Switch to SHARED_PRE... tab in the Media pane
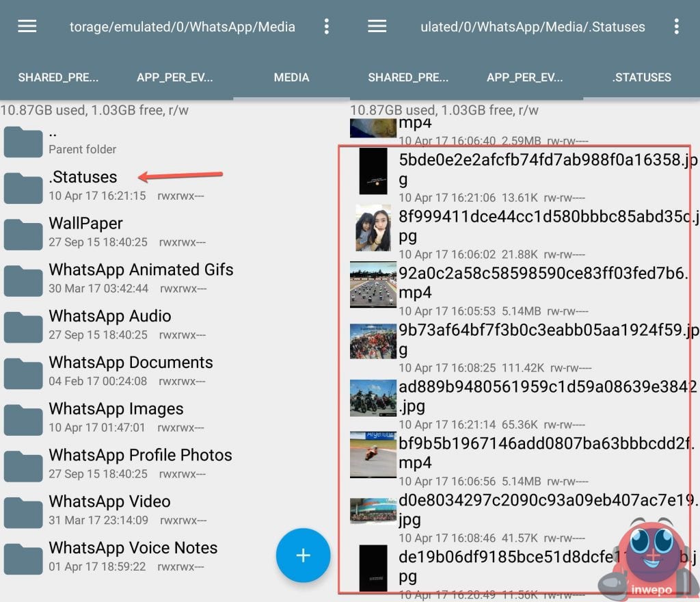700x602 pixels. (x=58, y=77)
